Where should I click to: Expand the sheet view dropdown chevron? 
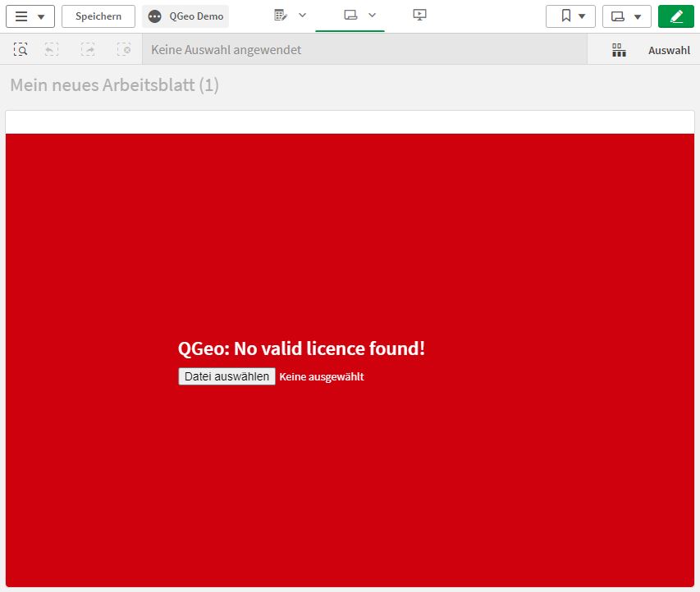(372, 16)
